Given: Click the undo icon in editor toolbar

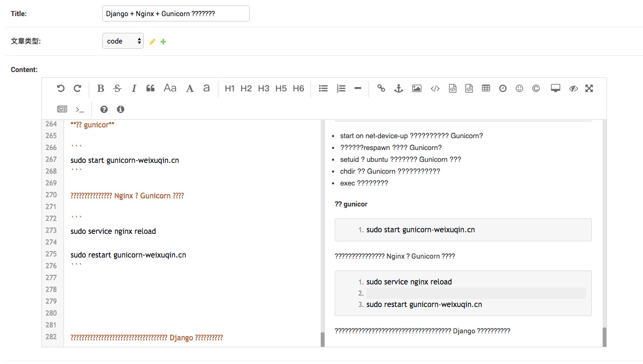Looking at the screenshot, I should (61, 89).
